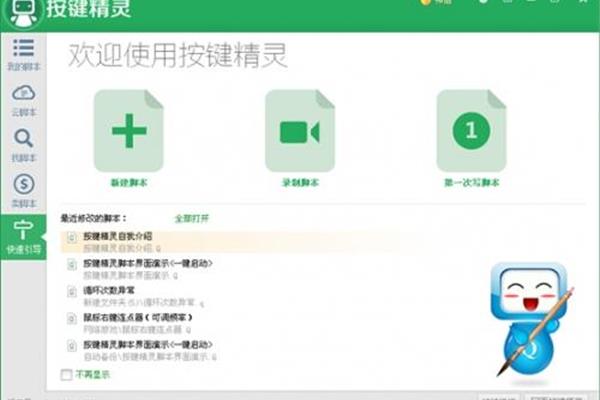The image size is (600, 400).
Task: Open the 云脚本 cloud section
Action: pos(23,101)
